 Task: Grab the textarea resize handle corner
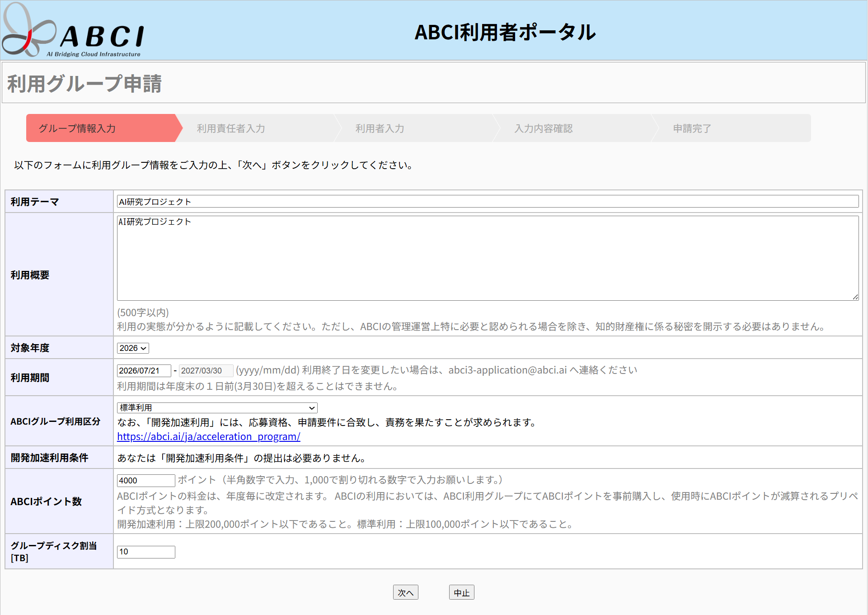tap(855, 297)
